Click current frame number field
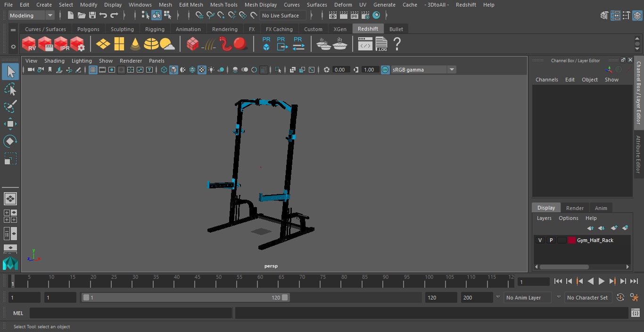Viewport: 644px width, 332px height. pyautogui.click(x=533, y=282)
